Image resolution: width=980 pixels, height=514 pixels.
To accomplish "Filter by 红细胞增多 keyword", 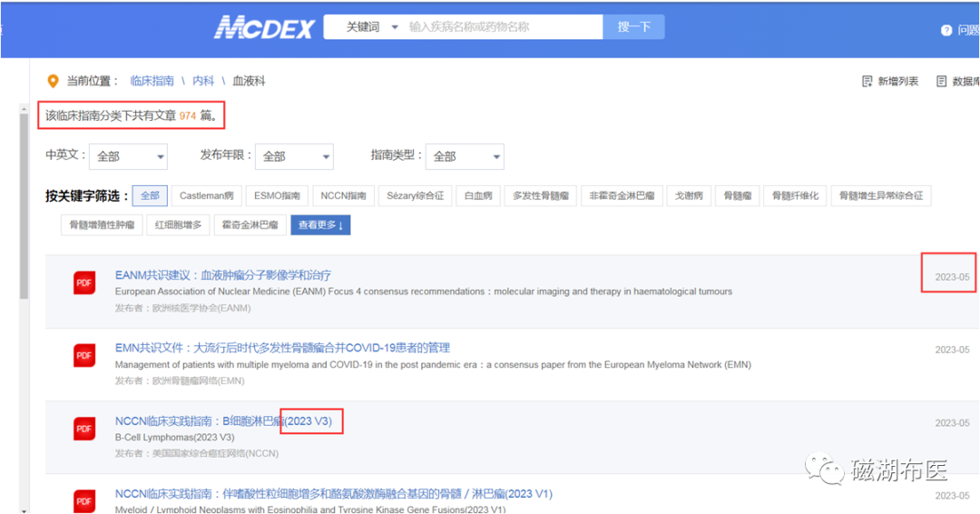I will click(178, 225).
